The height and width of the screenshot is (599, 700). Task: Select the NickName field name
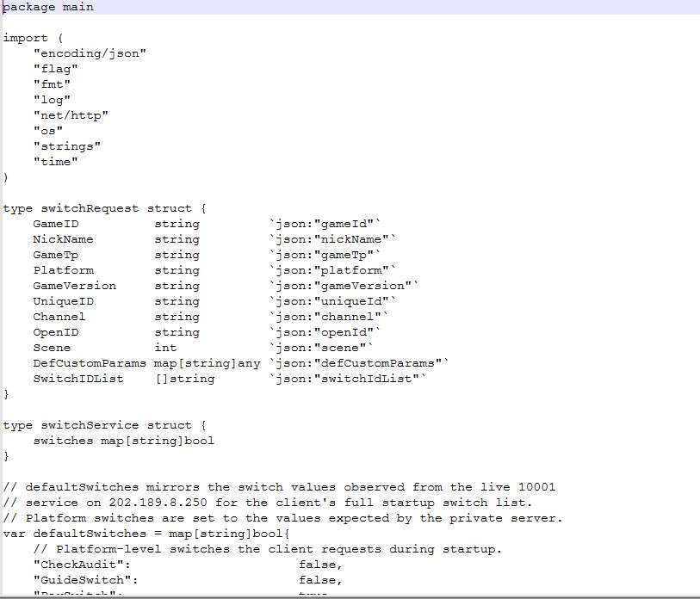point(63,239)
